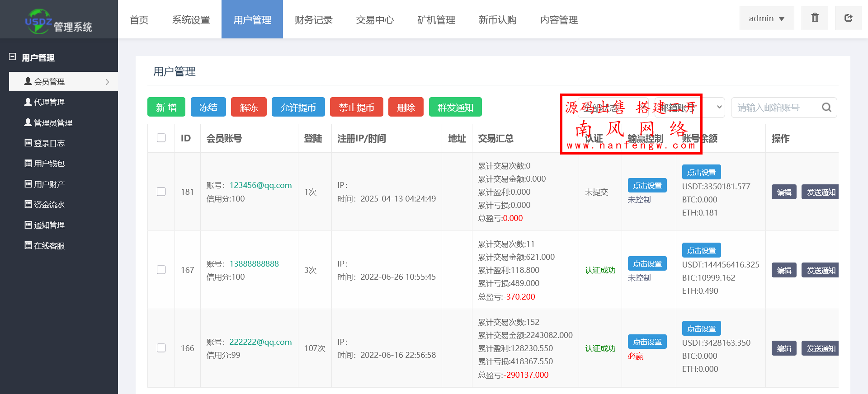Click the USDZ globe logo
Viewport: 868px width, 394px height.
[x=38, y=21]
